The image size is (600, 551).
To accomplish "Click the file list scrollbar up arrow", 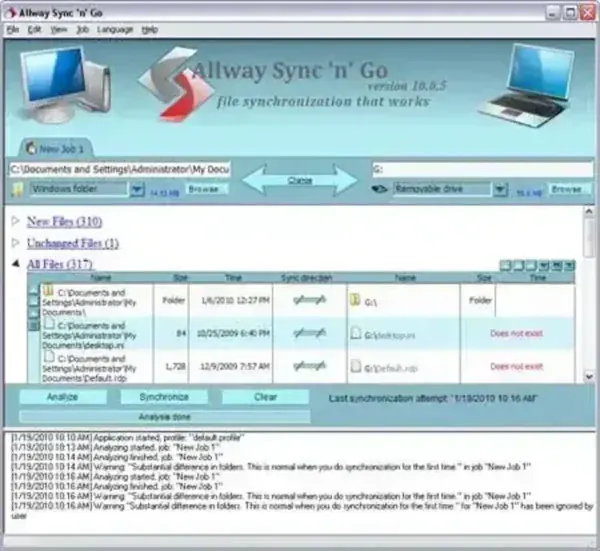I will pos(589,211).
